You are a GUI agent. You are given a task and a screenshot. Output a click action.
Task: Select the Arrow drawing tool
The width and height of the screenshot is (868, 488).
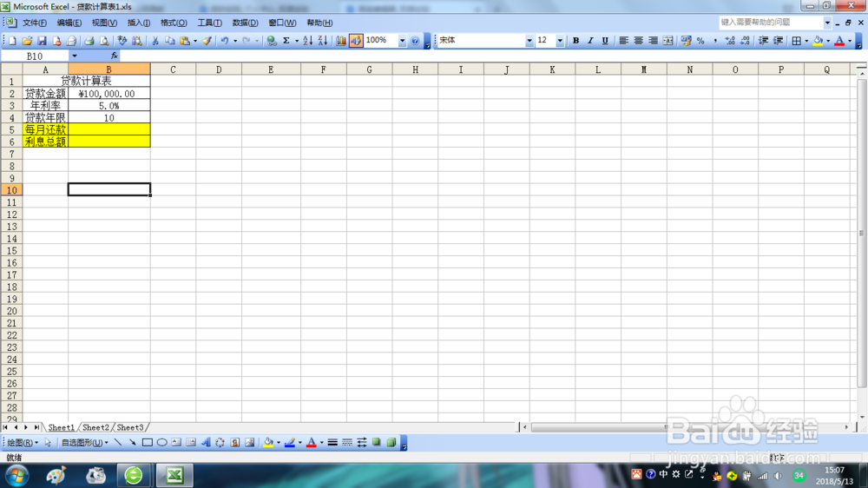click(x=132, y=443)
